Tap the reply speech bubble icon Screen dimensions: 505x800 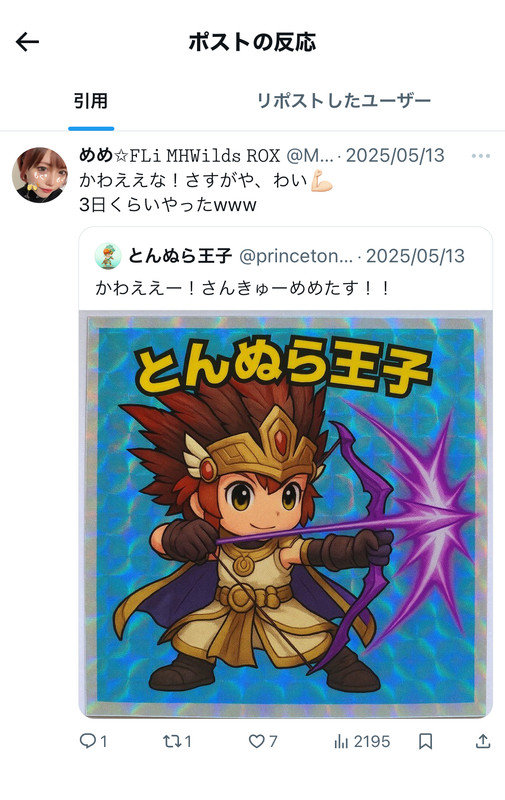[88, 741]
